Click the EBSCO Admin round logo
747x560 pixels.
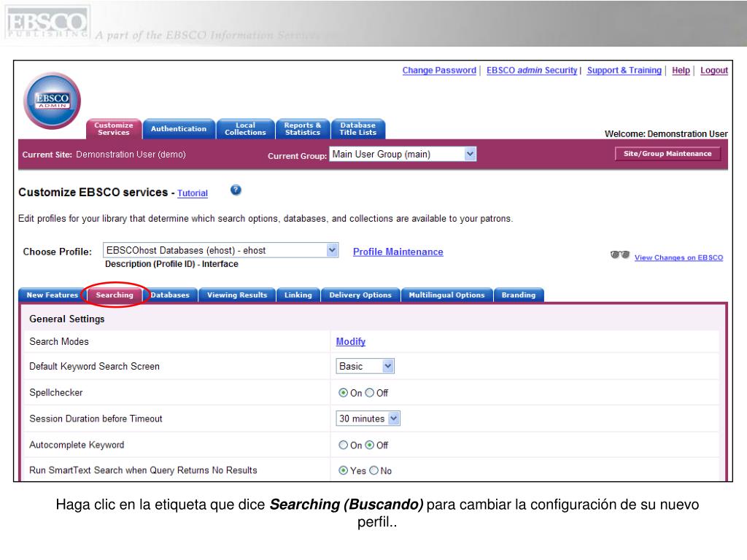click(52, 101)
